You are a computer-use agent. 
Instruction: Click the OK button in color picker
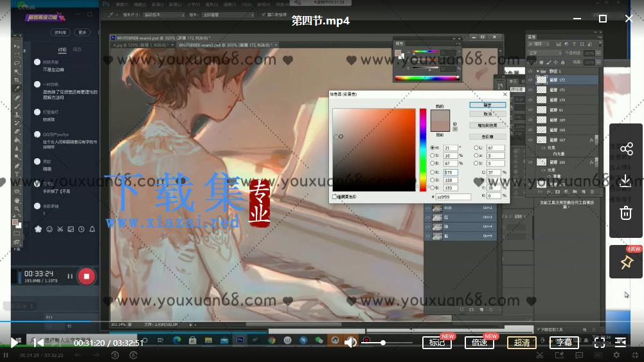tap(488, 105)
